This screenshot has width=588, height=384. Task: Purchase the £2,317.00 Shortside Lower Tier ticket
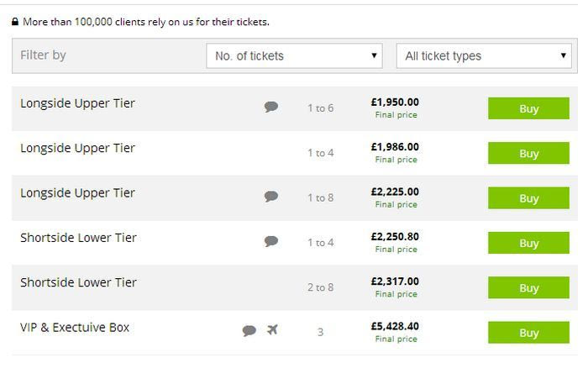pos(528,288)
